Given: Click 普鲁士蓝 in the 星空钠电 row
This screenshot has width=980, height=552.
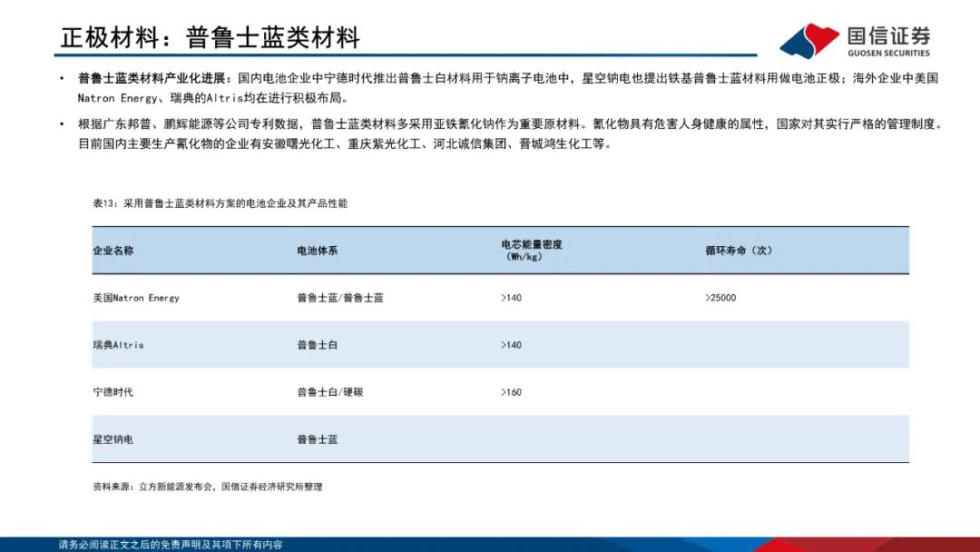Looking at the screenshot, I should pos(317,439).
